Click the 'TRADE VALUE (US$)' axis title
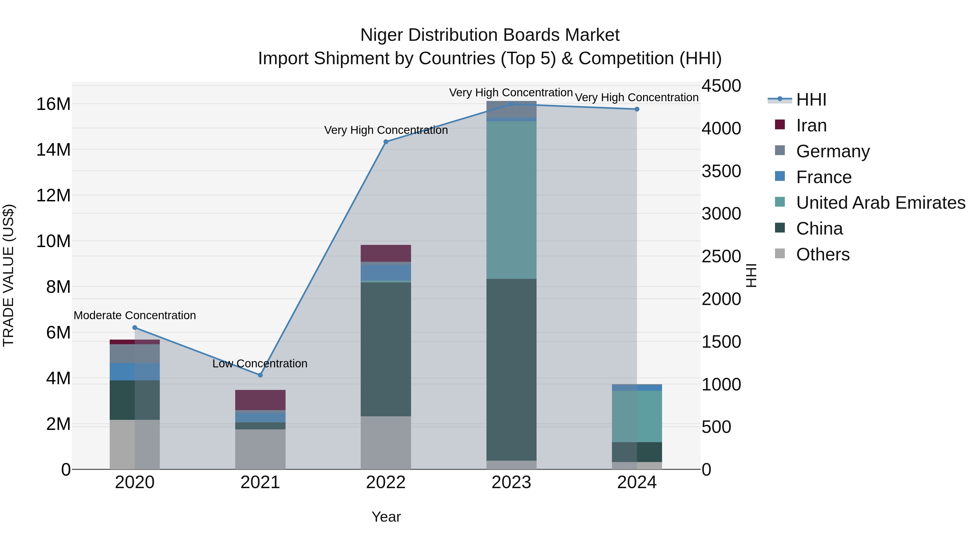The width and height of the screenshot is (980, 551). coord(8,275)
